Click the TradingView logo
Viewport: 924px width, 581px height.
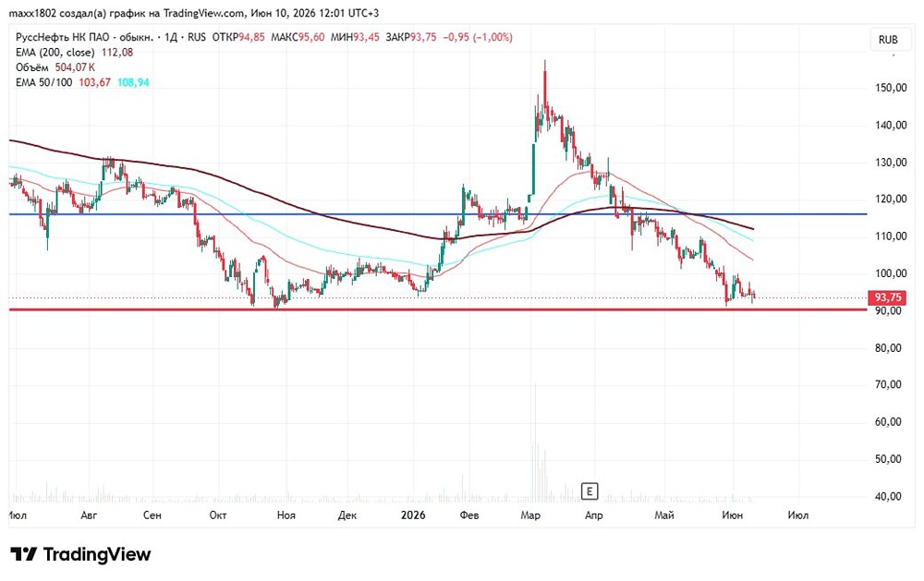point(80,554)
